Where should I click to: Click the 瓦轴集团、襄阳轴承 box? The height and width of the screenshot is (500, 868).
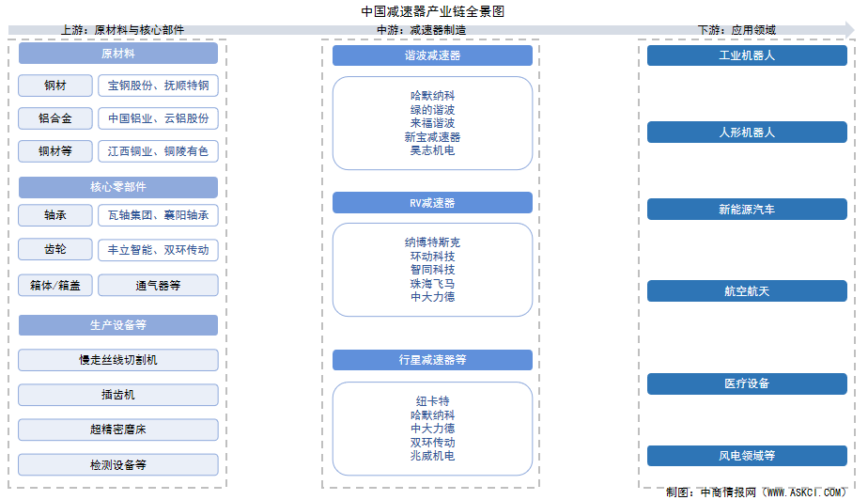point(159,215)
